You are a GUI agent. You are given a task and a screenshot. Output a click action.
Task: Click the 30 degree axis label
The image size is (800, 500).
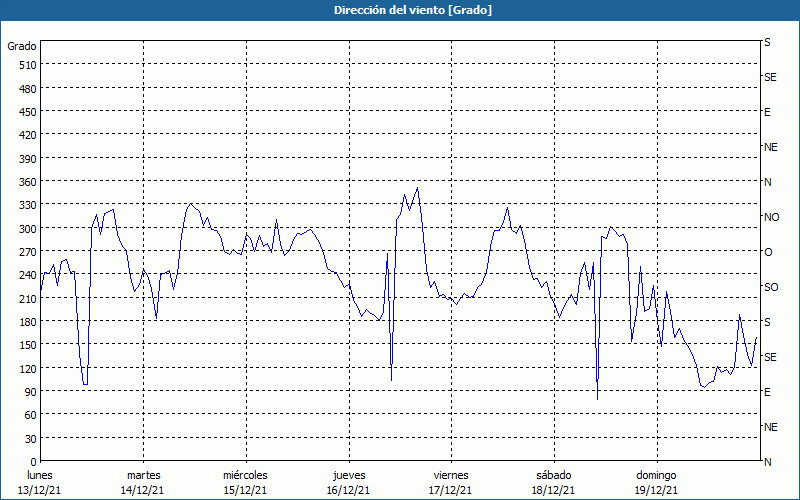[x=31, y=439]
